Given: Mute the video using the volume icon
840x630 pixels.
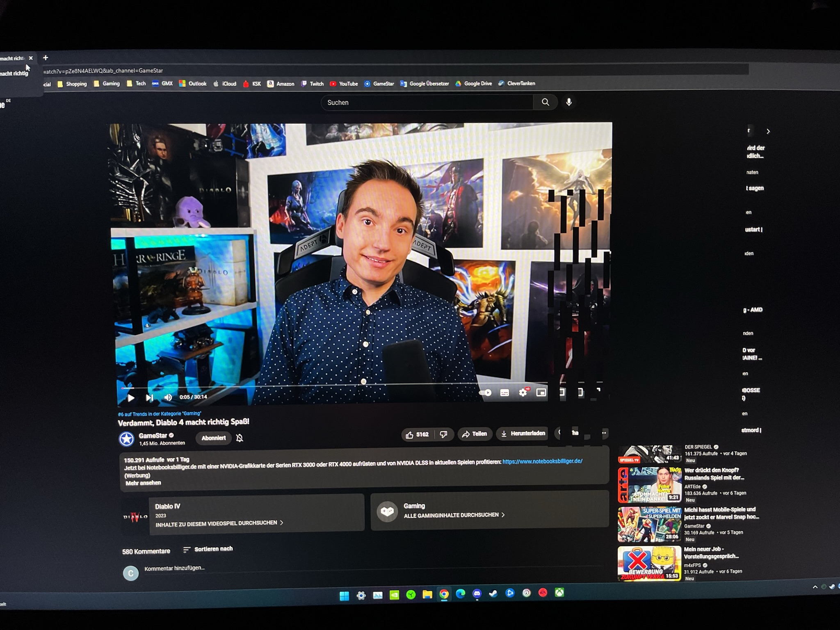Looking at the screenshot, I should point(168,397).
